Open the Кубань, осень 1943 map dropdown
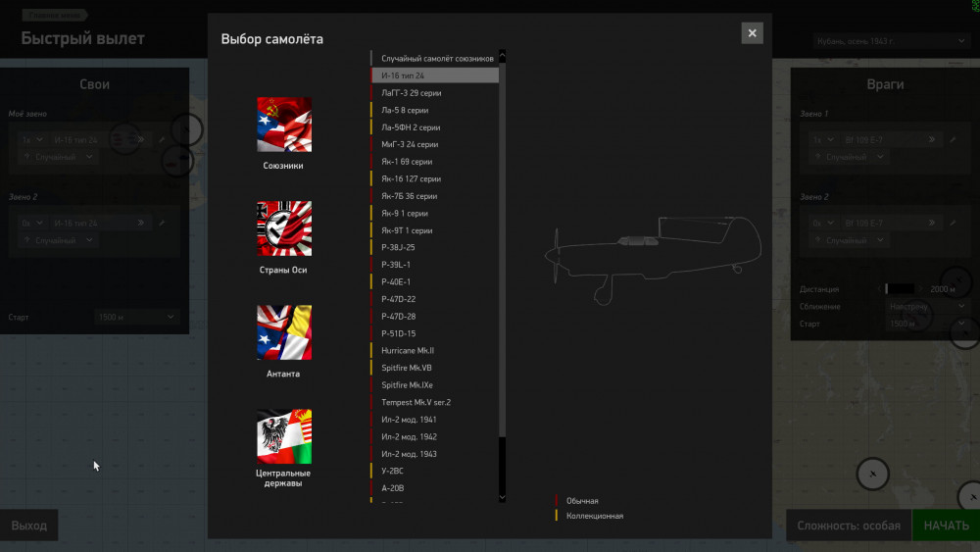 891,41
